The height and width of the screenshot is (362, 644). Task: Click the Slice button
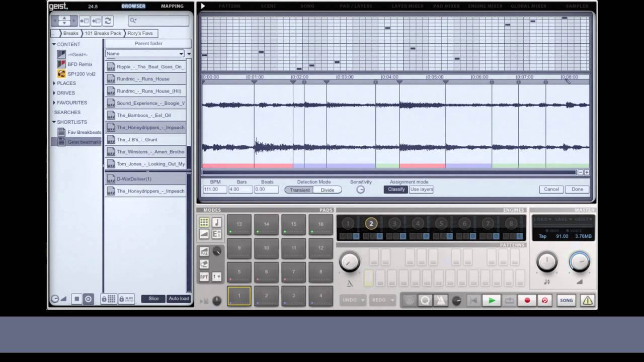(153, 299)
